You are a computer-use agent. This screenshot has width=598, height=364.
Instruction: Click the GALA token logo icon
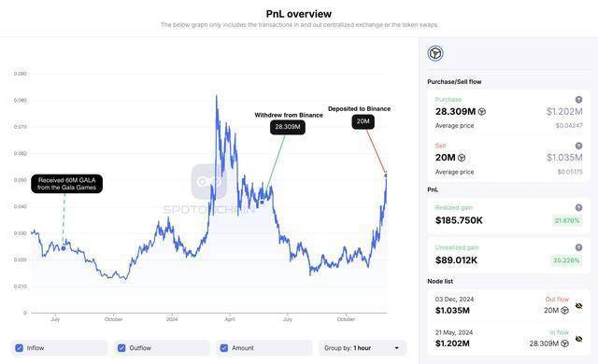(435, 53)
